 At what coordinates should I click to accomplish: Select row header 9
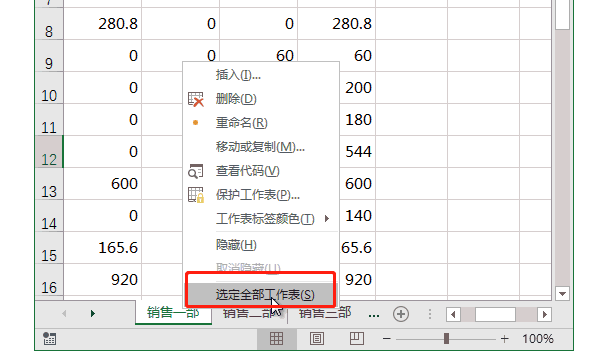(49, 56)
